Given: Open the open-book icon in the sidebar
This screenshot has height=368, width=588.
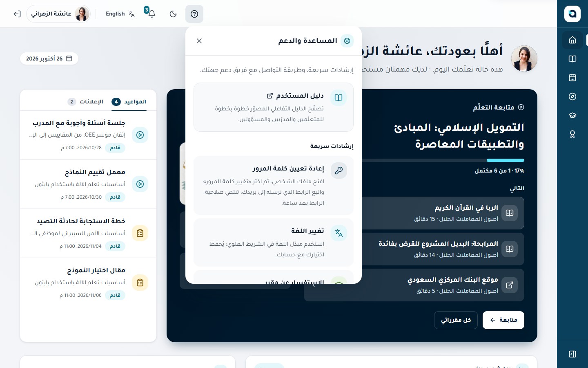Looking at the screenshot, I should pos(572,59).
